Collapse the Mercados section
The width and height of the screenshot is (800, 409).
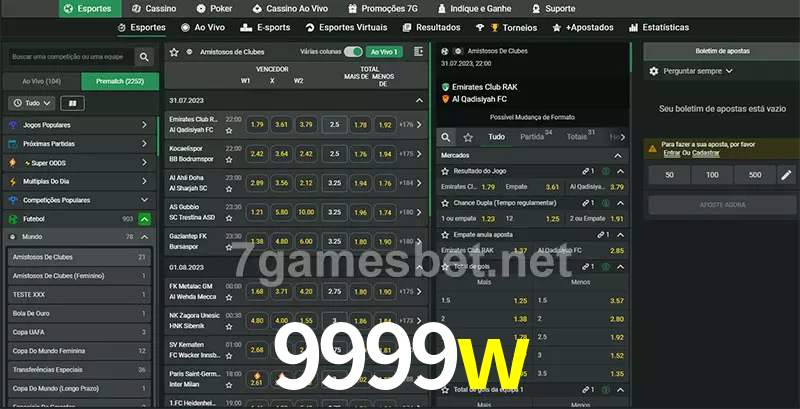click(x=618, y=156)
